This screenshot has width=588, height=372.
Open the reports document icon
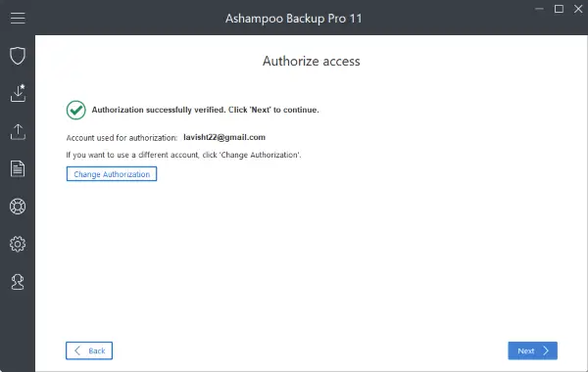(18, 168)
